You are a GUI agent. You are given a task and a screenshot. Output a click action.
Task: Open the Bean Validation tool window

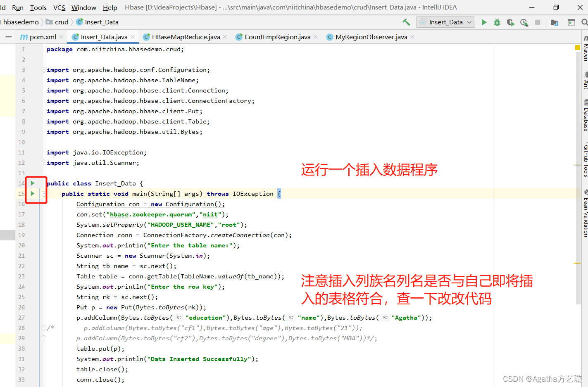(585, 213)
